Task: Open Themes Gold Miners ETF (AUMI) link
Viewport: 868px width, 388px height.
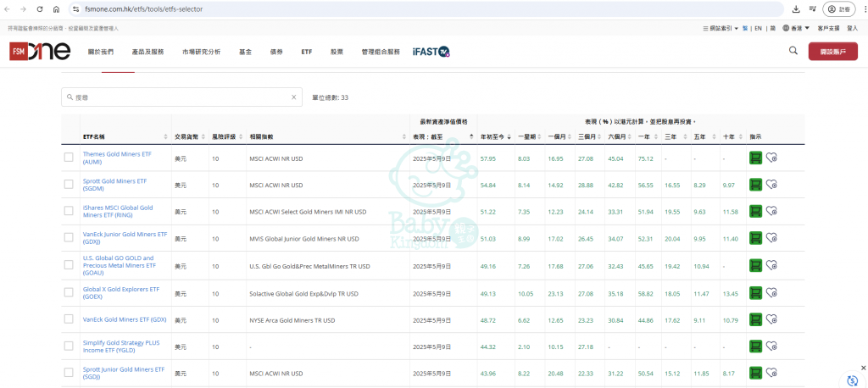Action: pos(117,158)
